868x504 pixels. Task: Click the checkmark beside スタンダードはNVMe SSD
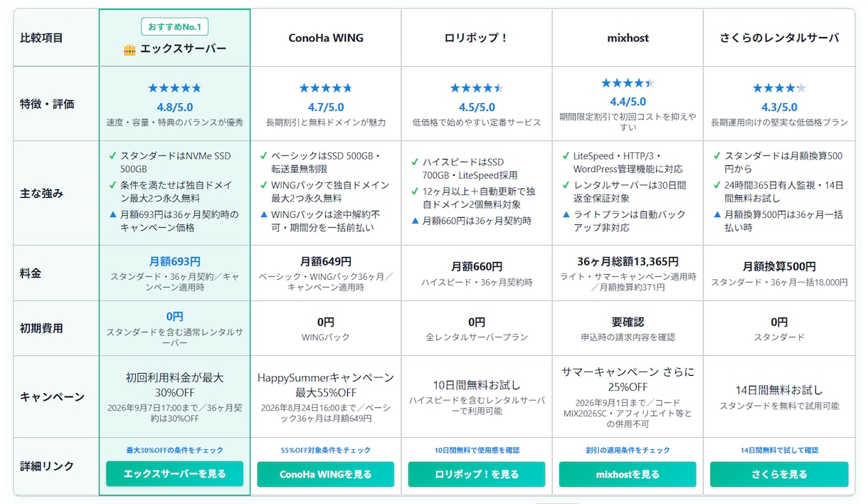click(x=112, y=156)
